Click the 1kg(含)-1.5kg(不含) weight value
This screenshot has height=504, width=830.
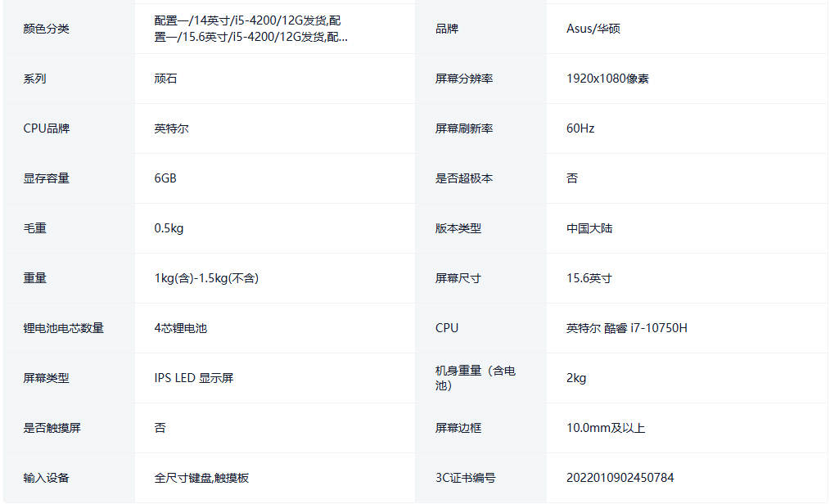206,278
